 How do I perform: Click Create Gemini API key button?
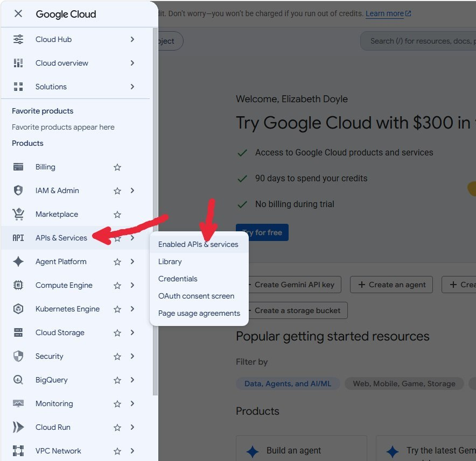[294, 285]
